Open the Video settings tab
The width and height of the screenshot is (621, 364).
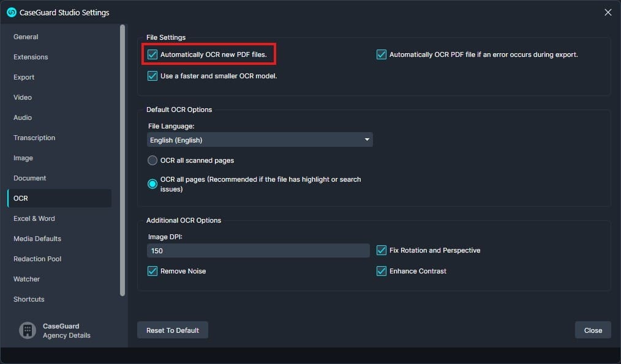tap(23, 97)
